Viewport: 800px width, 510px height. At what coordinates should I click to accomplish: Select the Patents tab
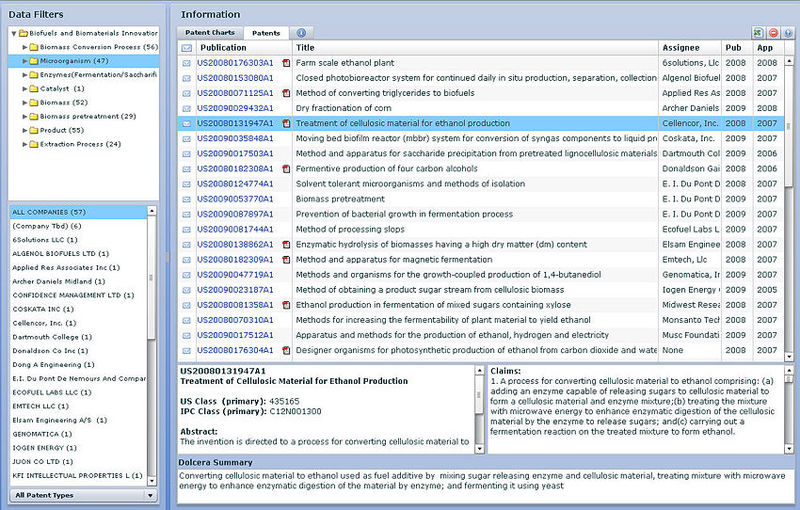(266, 33)
